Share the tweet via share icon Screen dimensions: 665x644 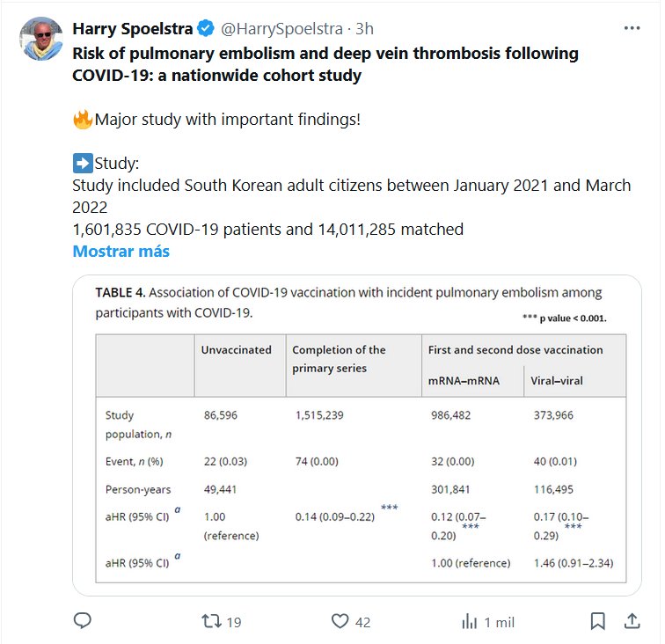[x=631, y=621]
